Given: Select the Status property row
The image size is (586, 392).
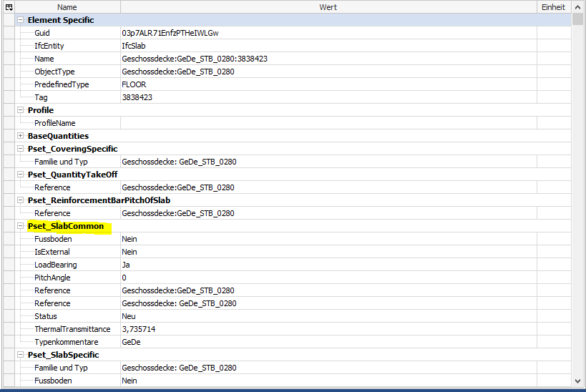Looking at the screenshot, I should [293, 316].
